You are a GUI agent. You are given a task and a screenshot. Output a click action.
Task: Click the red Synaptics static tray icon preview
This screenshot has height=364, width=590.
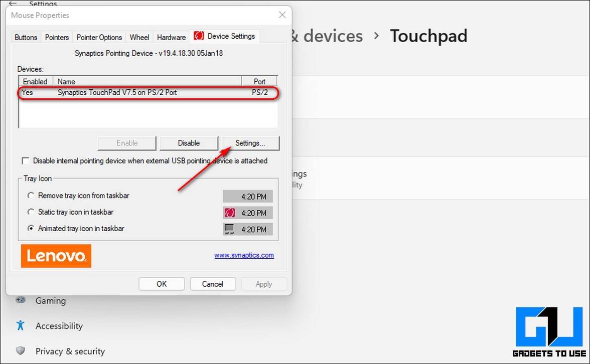tap(230, 213)
